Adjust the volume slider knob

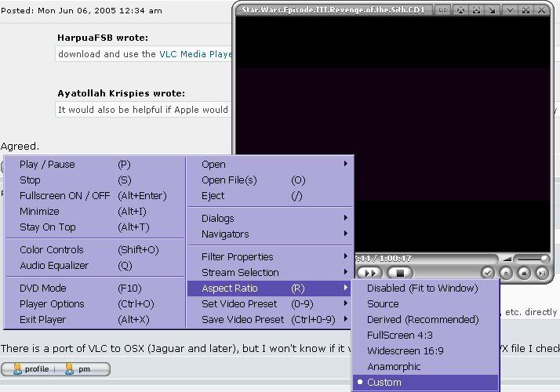pyautogui.click(x=544, y=258)
